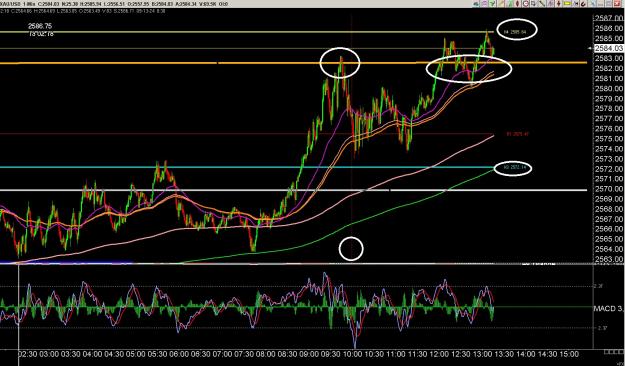
Task: Click the 2570.00 price axis label
Action: pyautogui.click(x=609, y=189)
